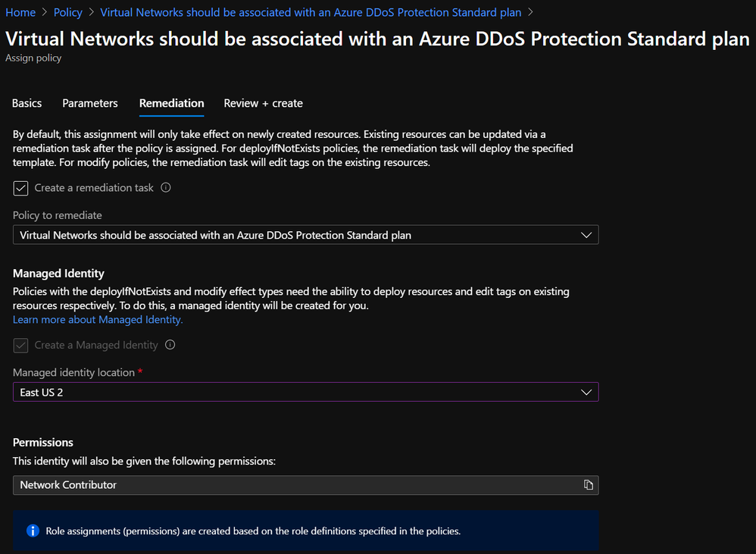Viewport: 756px width, 554px height.
Task: Click the blue info icon in the role assignments banner
Action: point(33,531)
